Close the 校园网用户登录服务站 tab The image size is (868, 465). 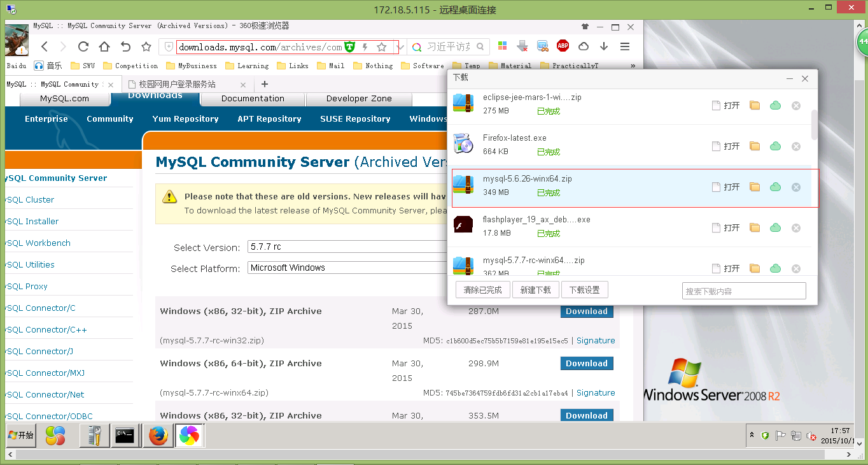click(242, 84)
